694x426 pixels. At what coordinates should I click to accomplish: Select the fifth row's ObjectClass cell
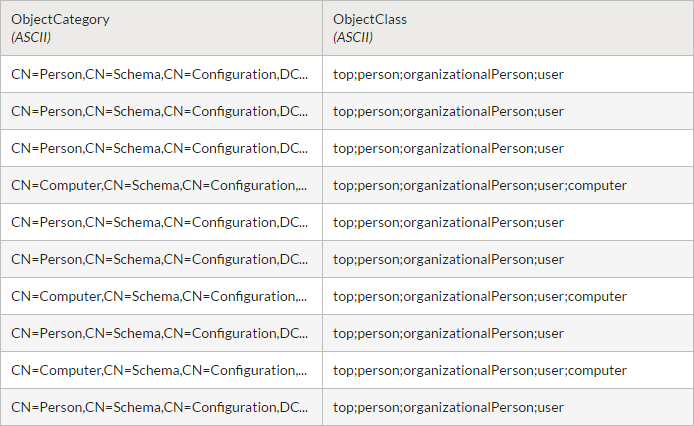448,222
